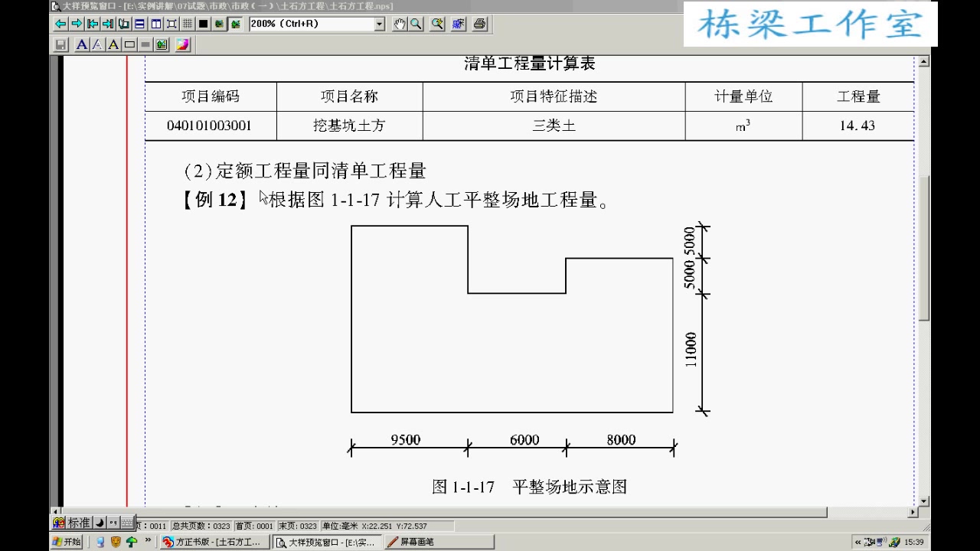
Task: Go to previous page with left arrow
Action: pos(60,24)
